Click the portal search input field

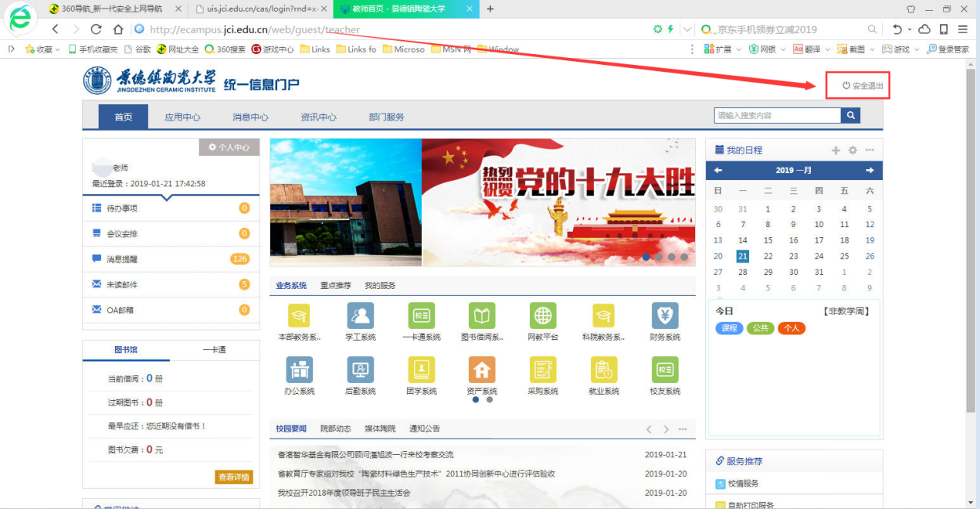(778, 116)
